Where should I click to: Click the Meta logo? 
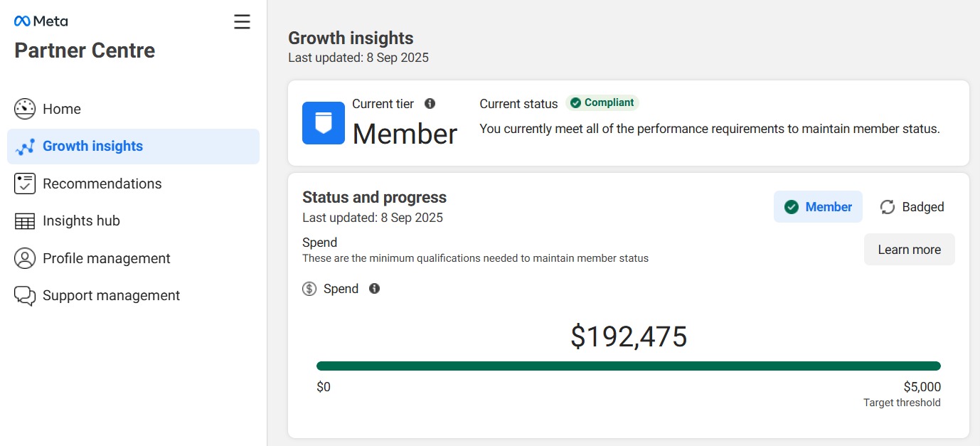pos(41,21)
